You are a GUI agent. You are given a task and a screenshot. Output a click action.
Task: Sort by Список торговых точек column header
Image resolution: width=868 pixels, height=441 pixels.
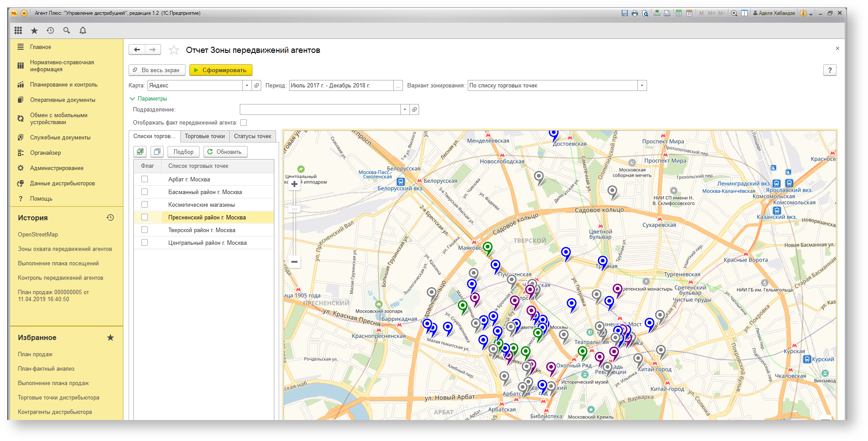pos(218,166)
